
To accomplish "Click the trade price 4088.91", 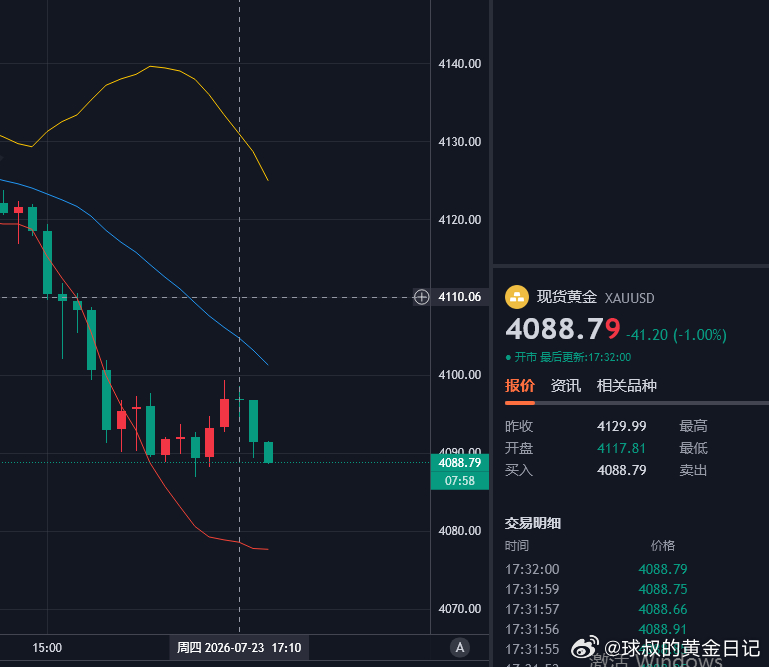I will pos(663,629).
